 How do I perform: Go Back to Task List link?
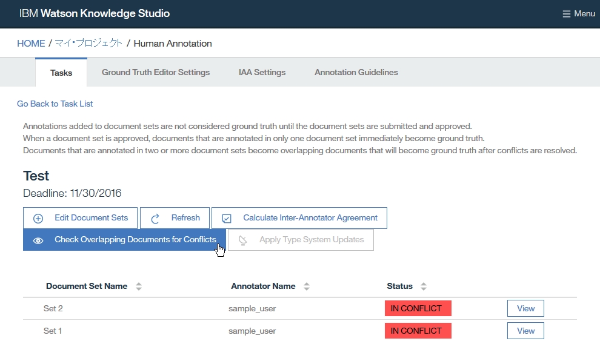pyautogui.click(x=55, y=104)
